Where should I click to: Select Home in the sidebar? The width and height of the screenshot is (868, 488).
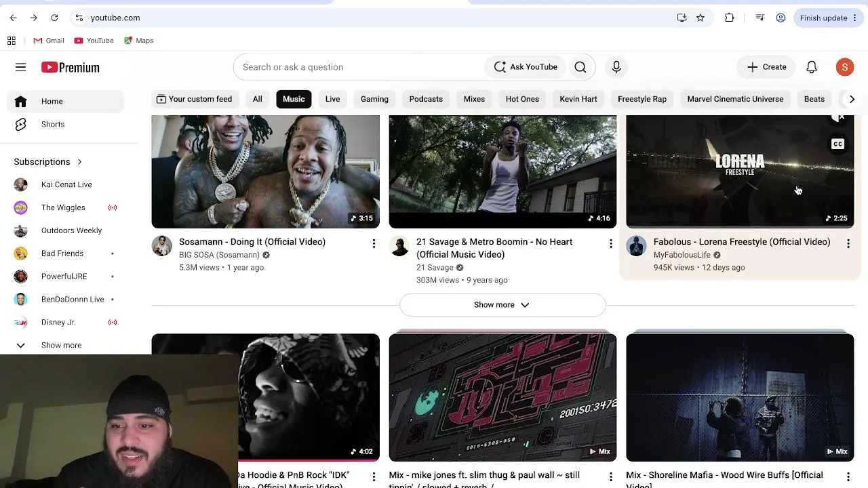(66, 102)
